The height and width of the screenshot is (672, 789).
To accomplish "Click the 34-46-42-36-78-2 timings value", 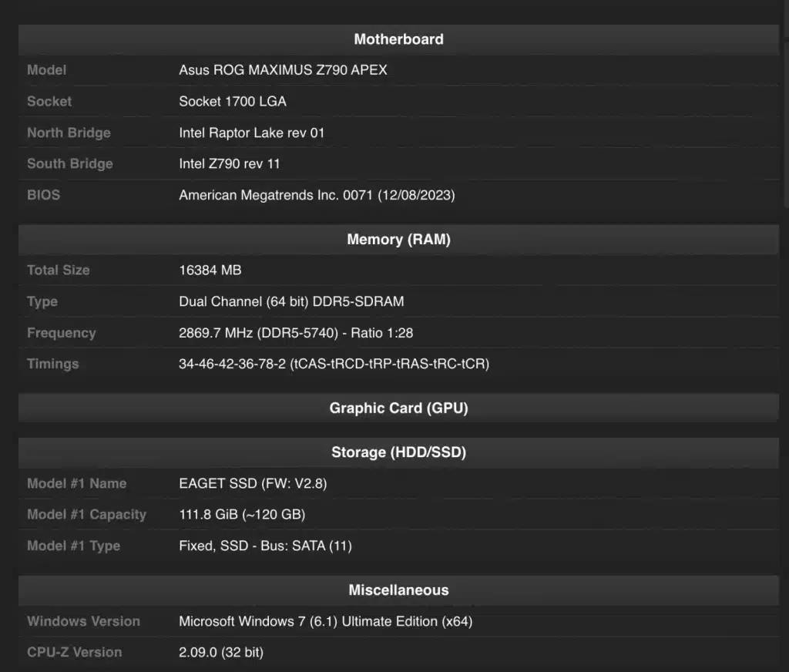I will pos(334,364).
